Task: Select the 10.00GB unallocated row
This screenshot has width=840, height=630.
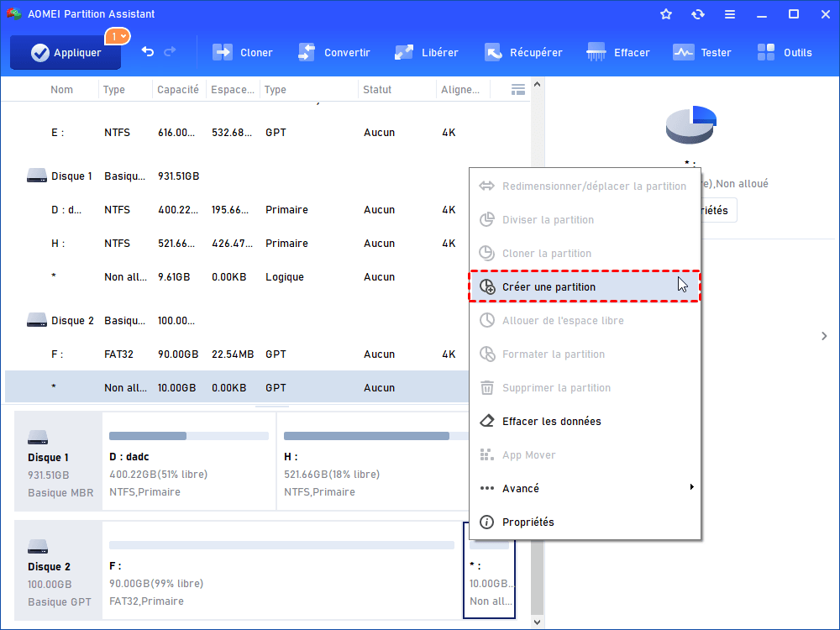Action: coord(237,386)
